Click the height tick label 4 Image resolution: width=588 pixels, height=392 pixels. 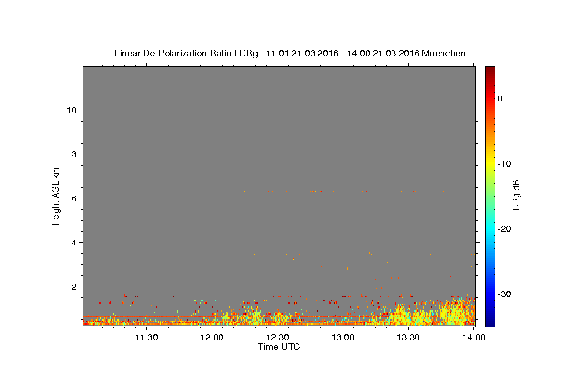click(x=73, y=242)
